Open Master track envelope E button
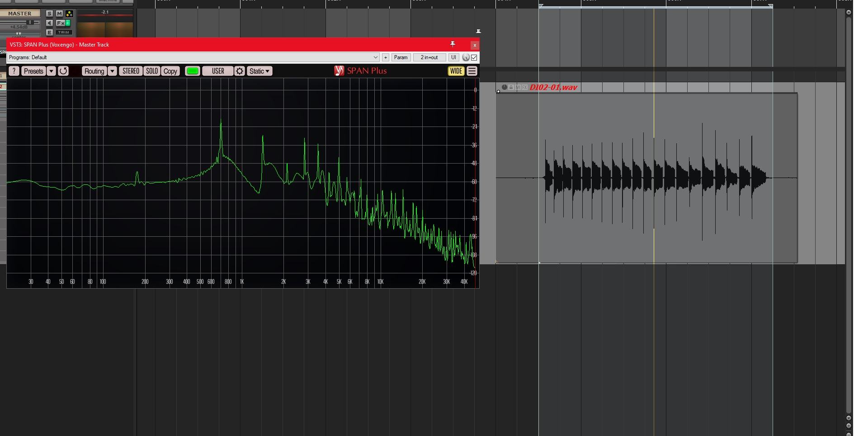The height and width of the screenshot is (436, 868). click(49, 33)
